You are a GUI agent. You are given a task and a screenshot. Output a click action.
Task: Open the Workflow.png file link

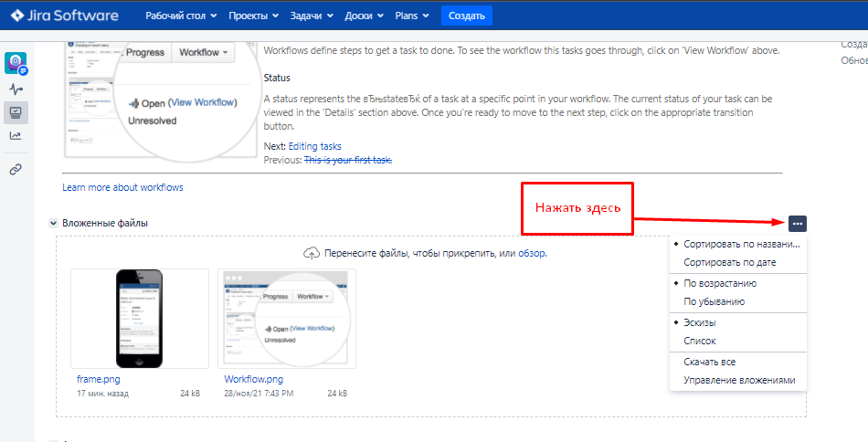coord(253,379)
